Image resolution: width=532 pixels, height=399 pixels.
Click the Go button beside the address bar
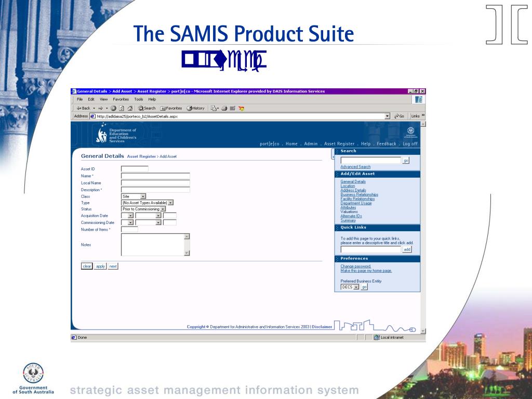400,116
